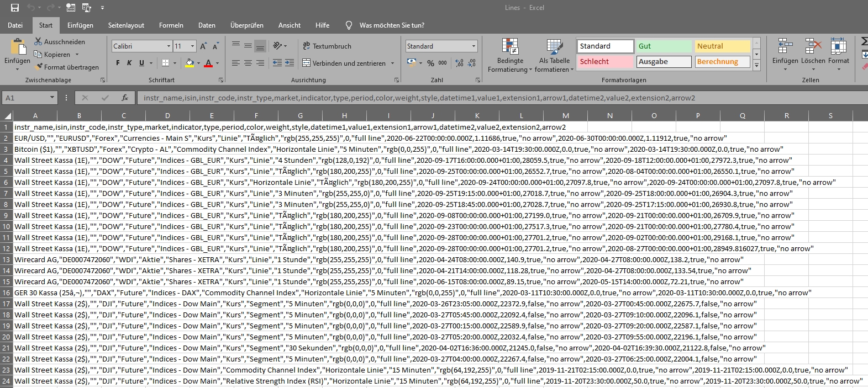Screen dimensions: 868x388
Task: Decrease font size with the smaller A
Action: coord(215,46)
